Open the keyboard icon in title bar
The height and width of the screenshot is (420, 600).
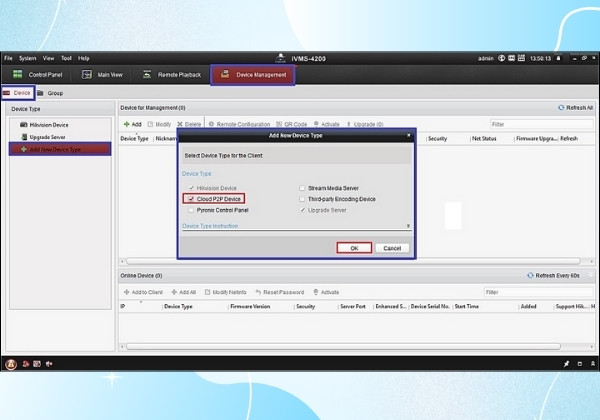tap(521, 58)
